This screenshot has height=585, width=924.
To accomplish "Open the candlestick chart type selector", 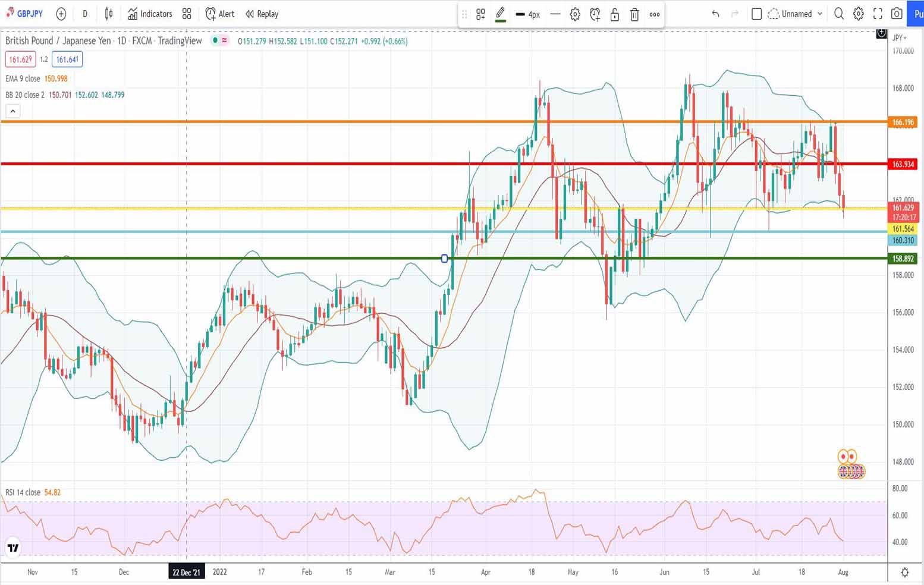I will coord(109,14).
